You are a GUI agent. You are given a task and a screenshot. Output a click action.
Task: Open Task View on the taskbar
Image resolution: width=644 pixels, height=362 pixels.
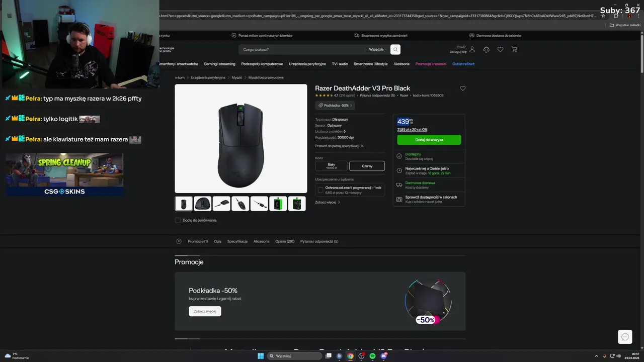click(328, 356)
